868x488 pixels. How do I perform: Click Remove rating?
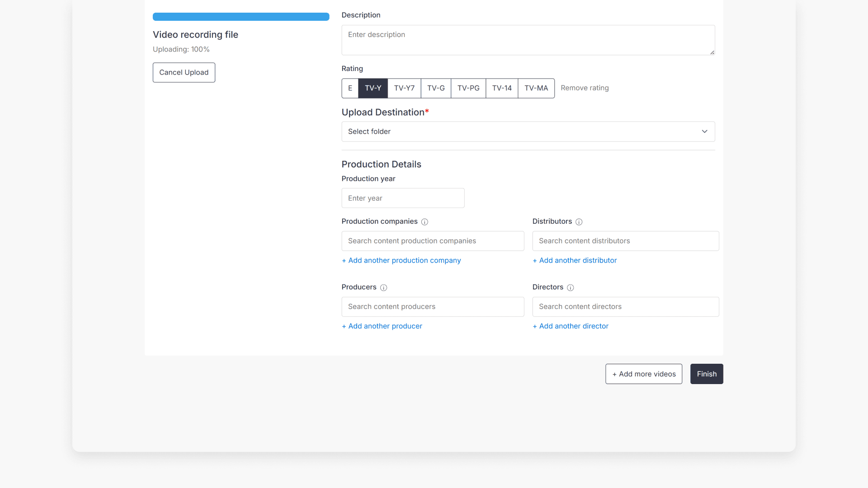coord(585,88)
